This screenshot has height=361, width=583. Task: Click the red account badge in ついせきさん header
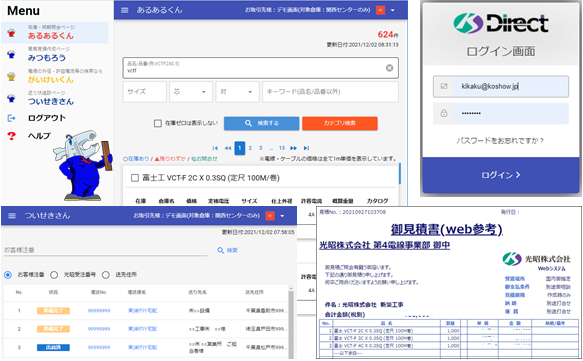tap(270, 216)
